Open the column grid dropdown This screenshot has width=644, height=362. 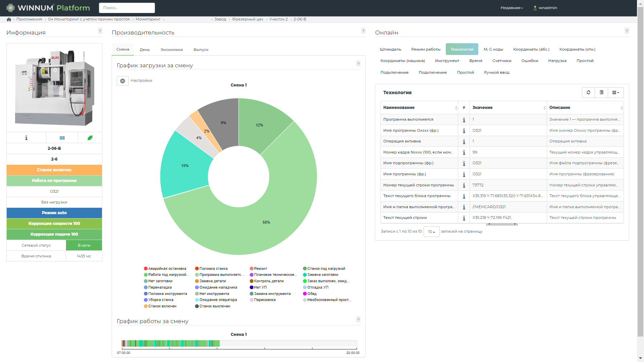615,93
